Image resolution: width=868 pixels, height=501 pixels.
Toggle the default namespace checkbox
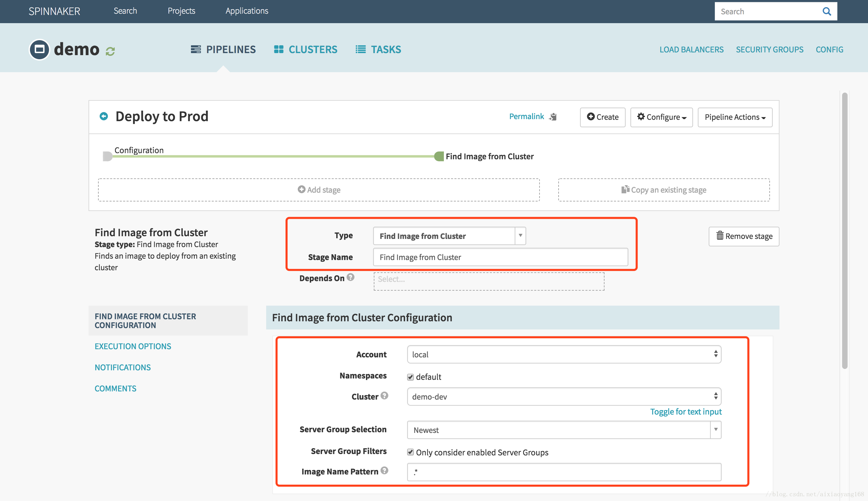pos(410,377)
